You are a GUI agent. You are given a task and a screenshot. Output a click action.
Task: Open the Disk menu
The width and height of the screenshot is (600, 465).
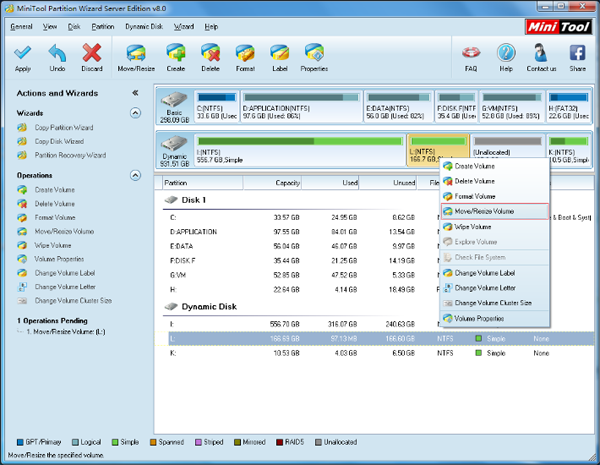pyautogui.click(x=74, y=27)
